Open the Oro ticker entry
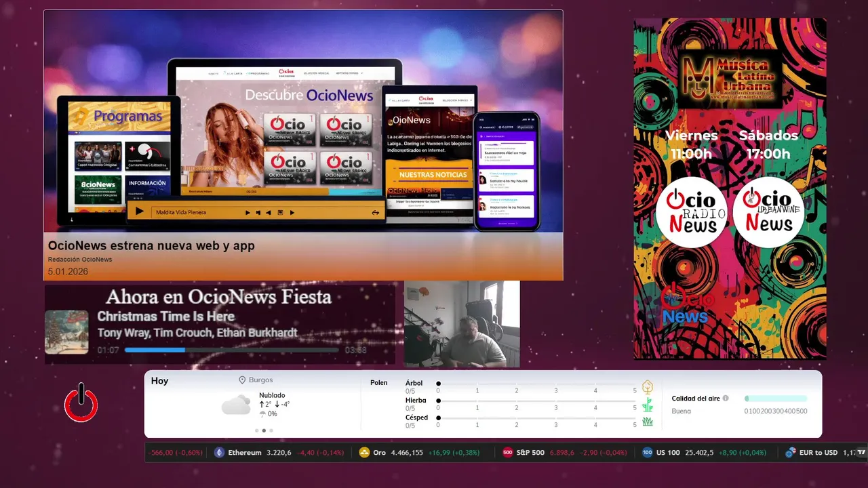Viewport: 868px width, 488px height. point(423,453)
